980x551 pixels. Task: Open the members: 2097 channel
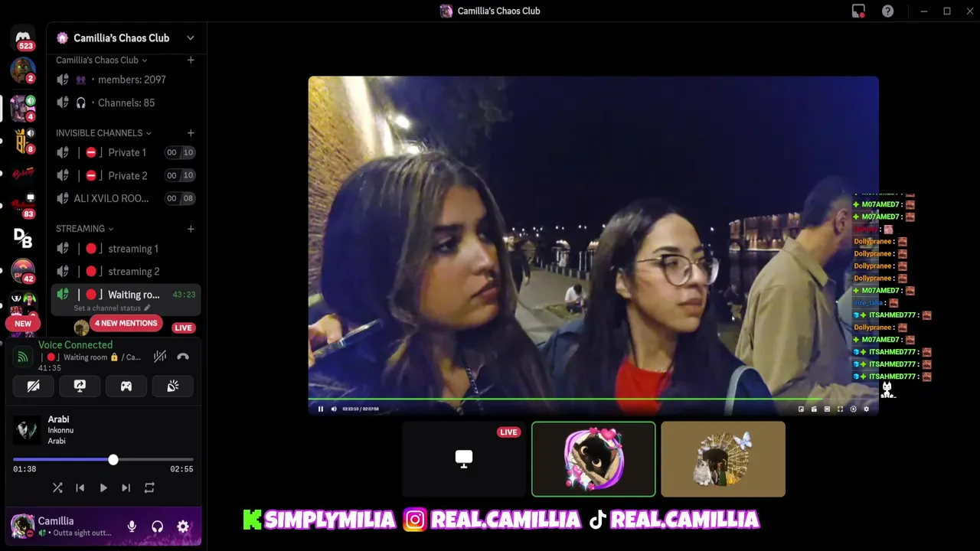[126, 80]
